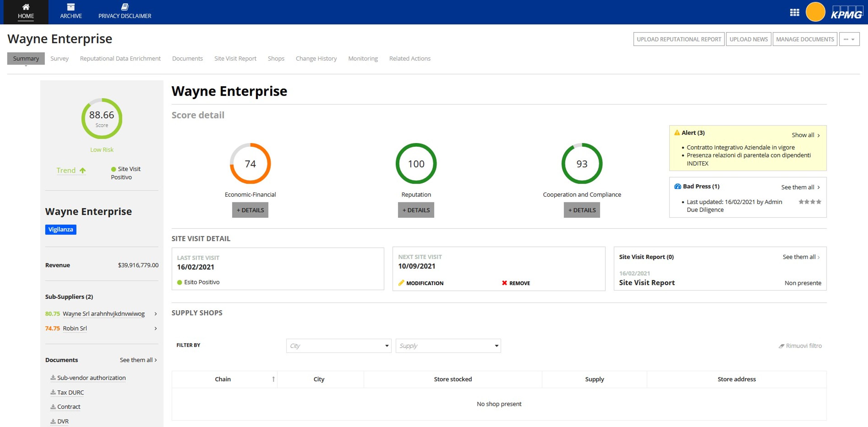Click the pencil icon next to Modification
Screen dimensions: 868x427
tap(401, 283)
